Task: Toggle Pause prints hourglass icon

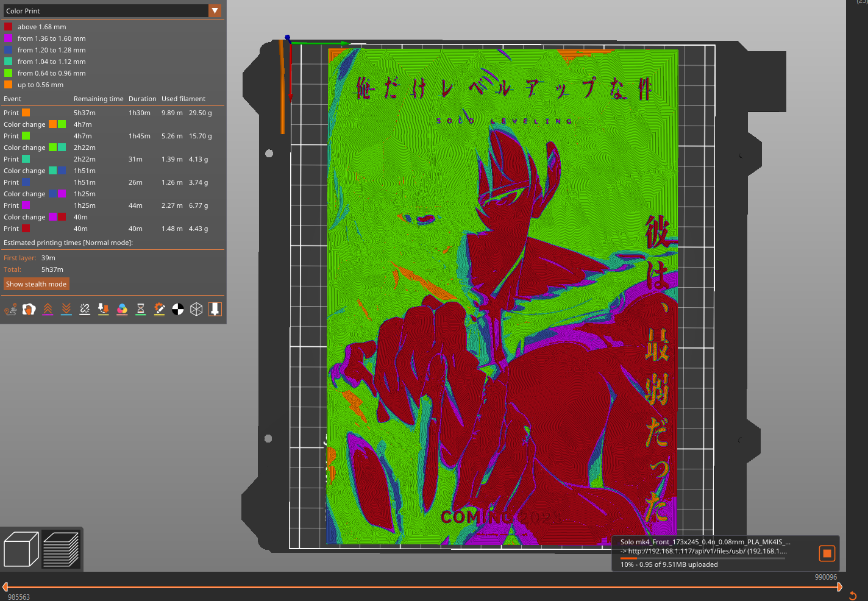Action: [x=141, y=310]
